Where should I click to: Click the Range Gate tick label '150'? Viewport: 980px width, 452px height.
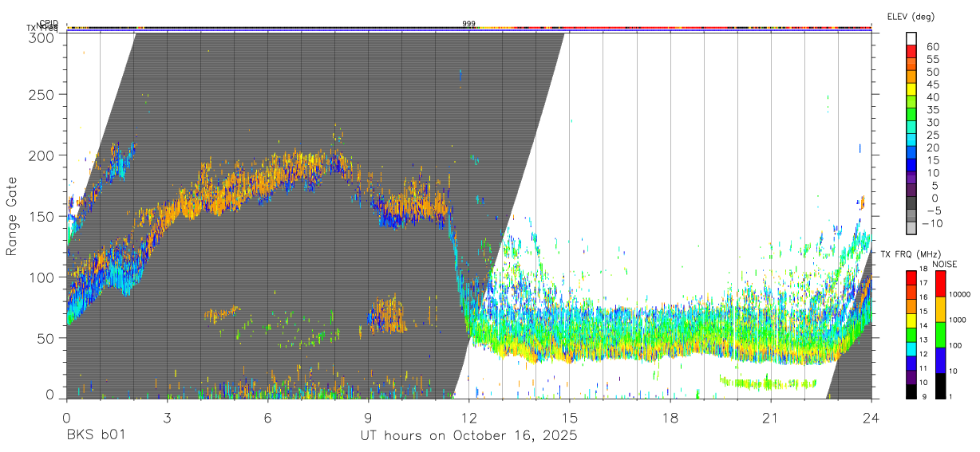[x=41, y=216]
